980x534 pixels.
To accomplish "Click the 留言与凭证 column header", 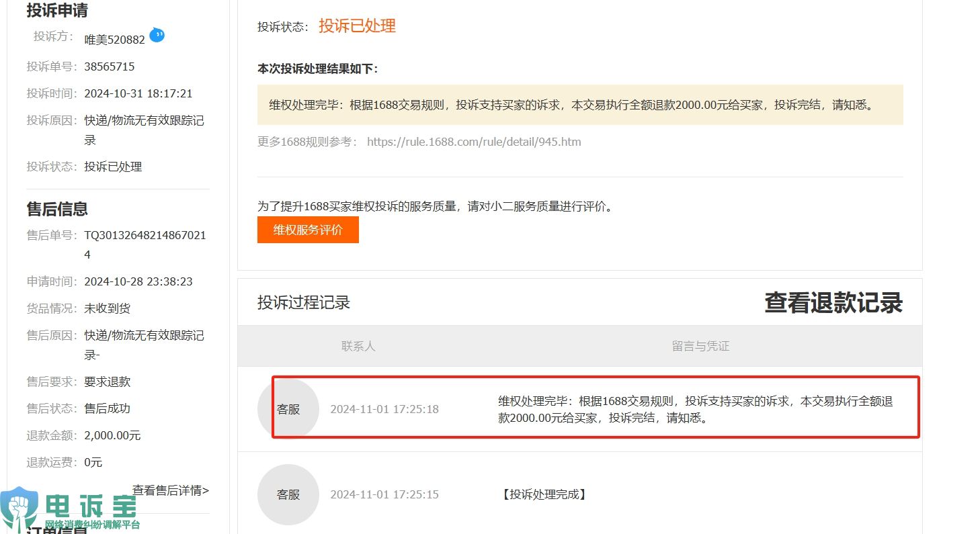I will click(x=700, y=346).
